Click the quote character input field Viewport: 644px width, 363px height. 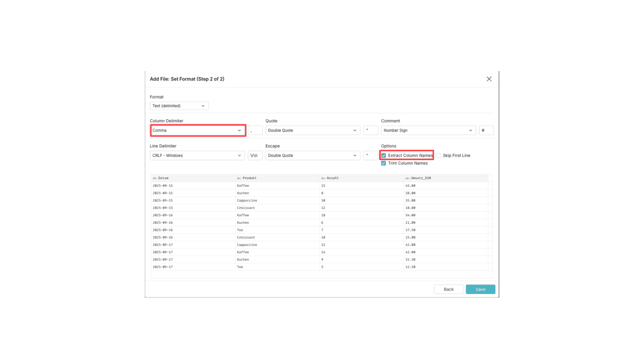(371, 130)
